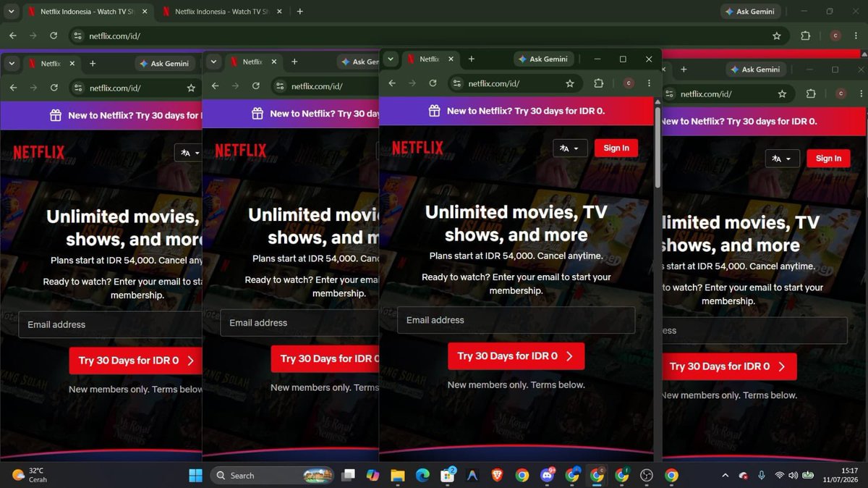The width and height of the screenshot is (868, 488).
Task: Open tab search chevron in leftmost Netflix window
Action: point(11,64)
